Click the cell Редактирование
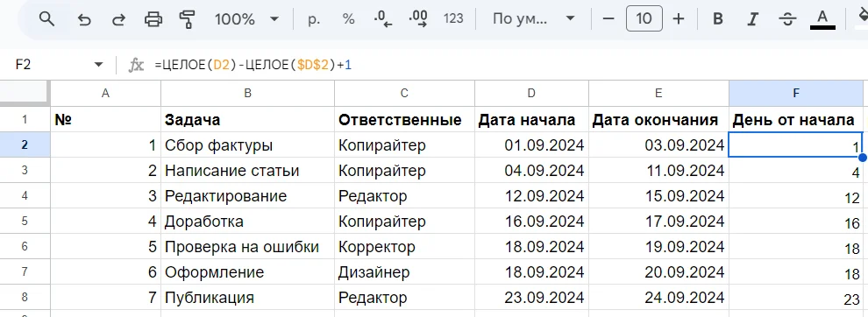This screenshot has height=317, width=868. point(248,196)
